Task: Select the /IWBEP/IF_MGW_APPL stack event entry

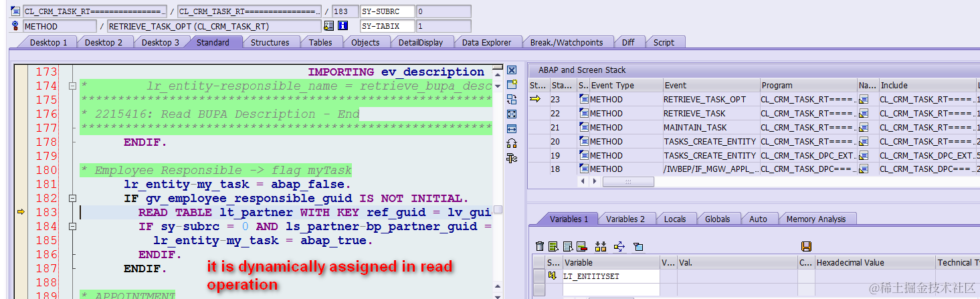Action: [711, 170]
